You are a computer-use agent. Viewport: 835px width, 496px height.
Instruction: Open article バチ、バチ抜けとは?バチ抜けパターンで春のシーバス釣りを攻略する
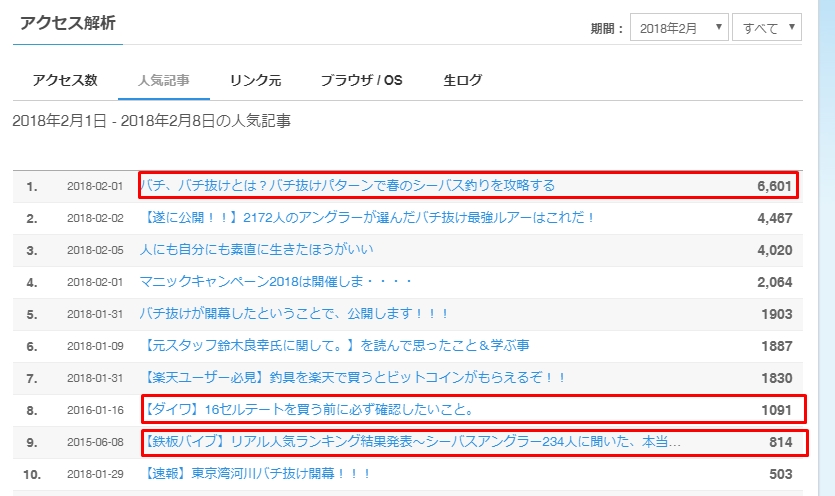click(347, 185)
